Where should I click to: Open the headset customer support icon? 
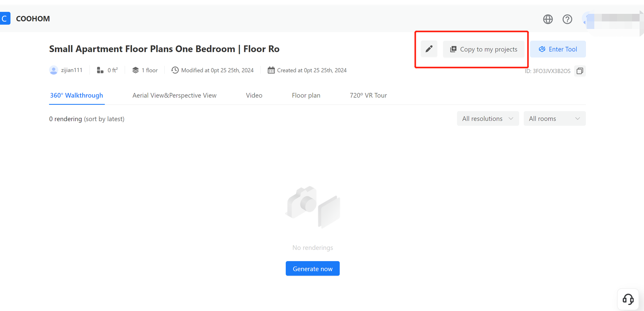[x=628, y=299]
